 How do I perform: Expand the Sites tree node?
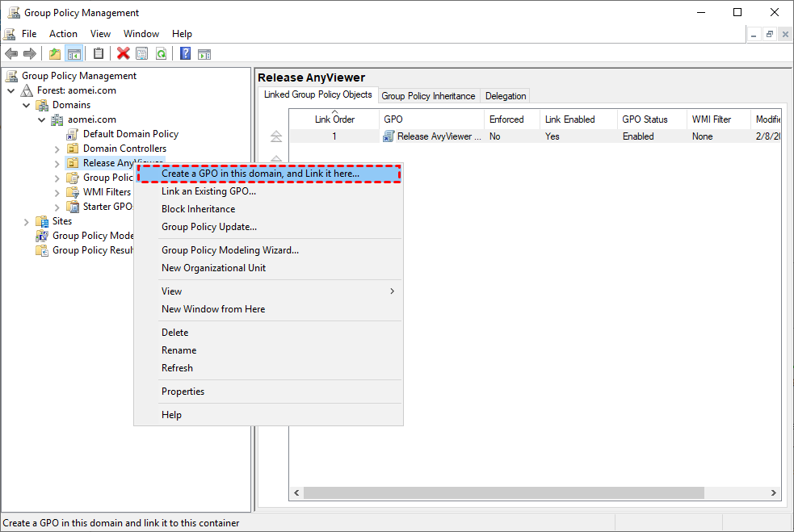coord(27,221)
